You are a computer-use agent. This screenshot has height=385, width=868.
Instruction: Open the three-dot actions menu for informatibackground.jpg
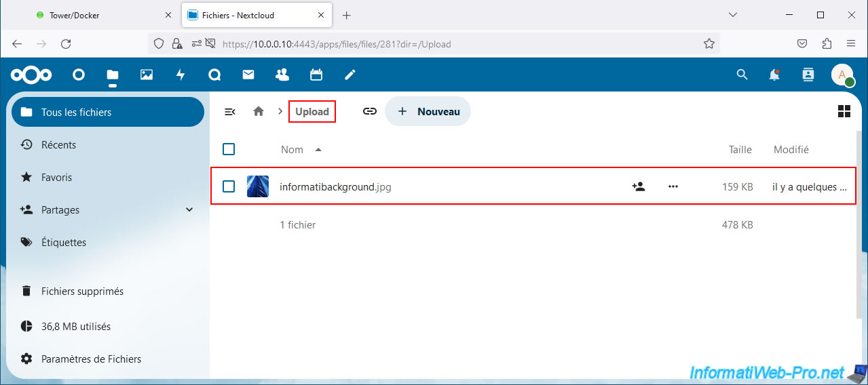click(673, 186)
